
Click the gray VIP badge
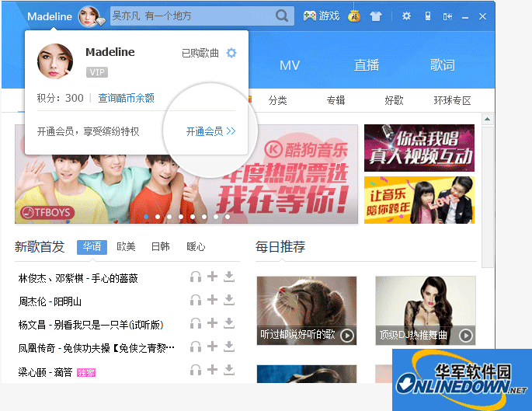(x=97, y=72)
